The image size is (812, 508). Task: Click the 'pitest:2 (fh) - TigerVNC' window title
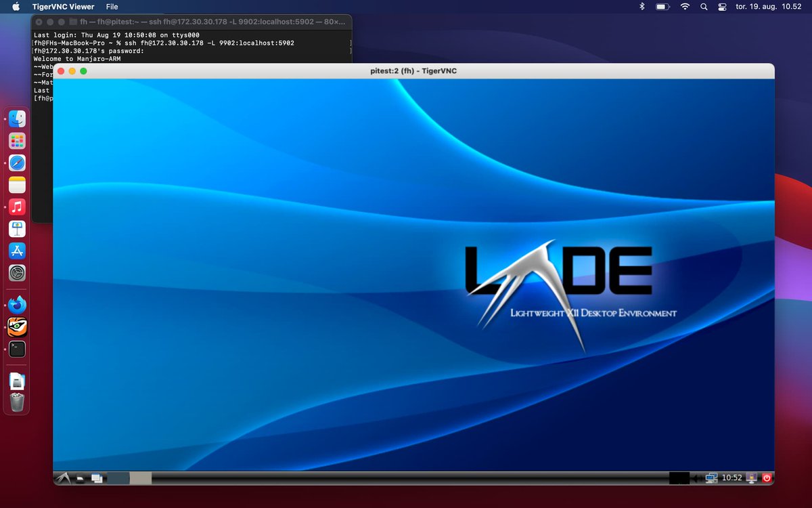pos(413,71)
